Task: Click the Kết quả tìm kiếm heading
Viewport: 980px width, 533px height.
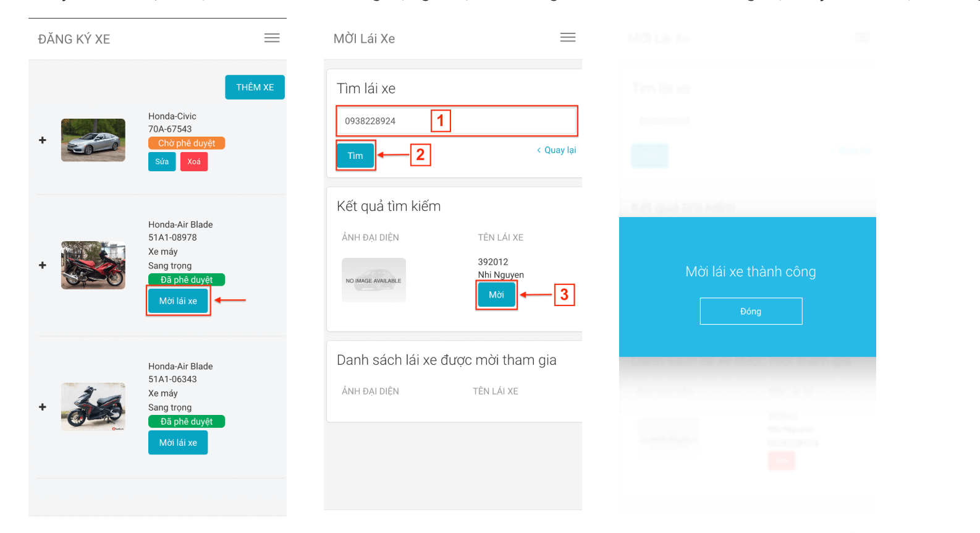Action: (389, 207)
